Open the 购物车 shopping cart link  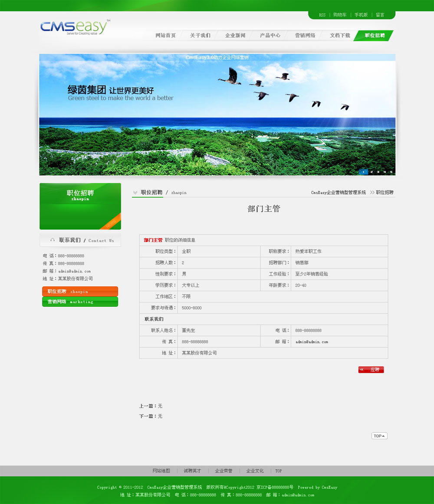click(x=340, y=15)
